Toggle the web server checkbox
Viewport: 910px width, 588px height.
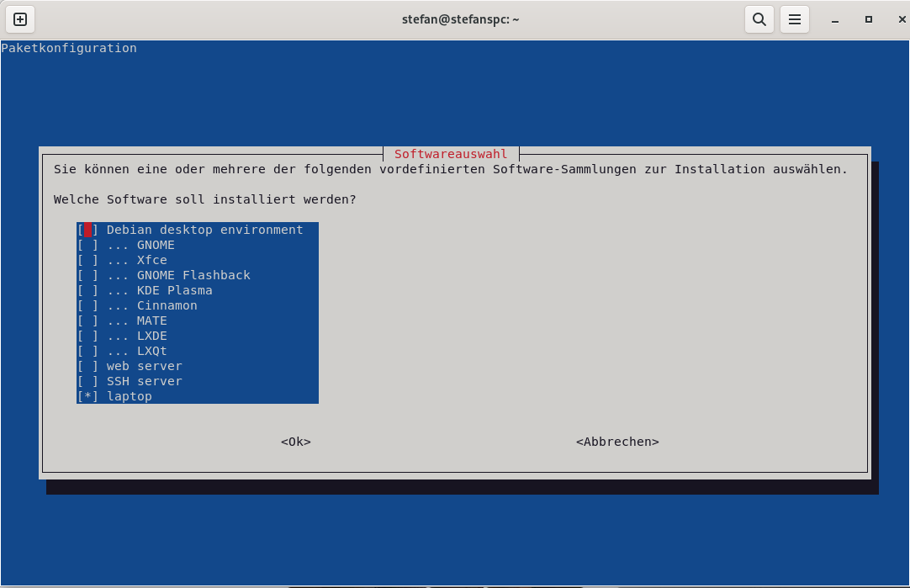coord(87,366)
